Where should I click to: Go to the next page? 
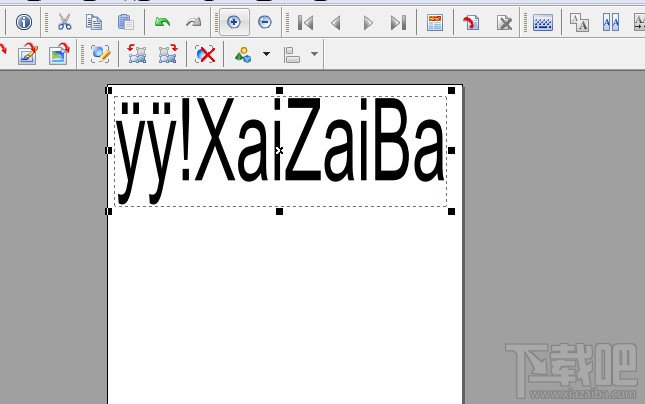click(x=368, y=23)
